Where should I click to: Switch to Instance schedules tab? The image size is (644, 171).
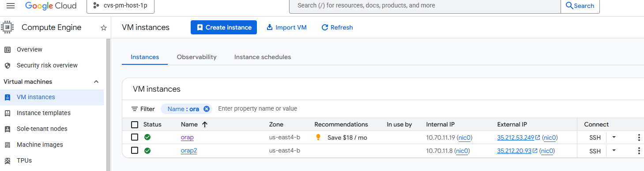point(263,57)
